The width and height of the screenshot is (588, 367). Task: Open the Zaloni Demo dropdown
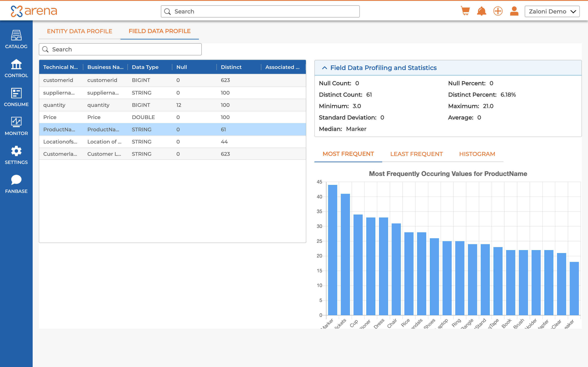click(552, 11)
